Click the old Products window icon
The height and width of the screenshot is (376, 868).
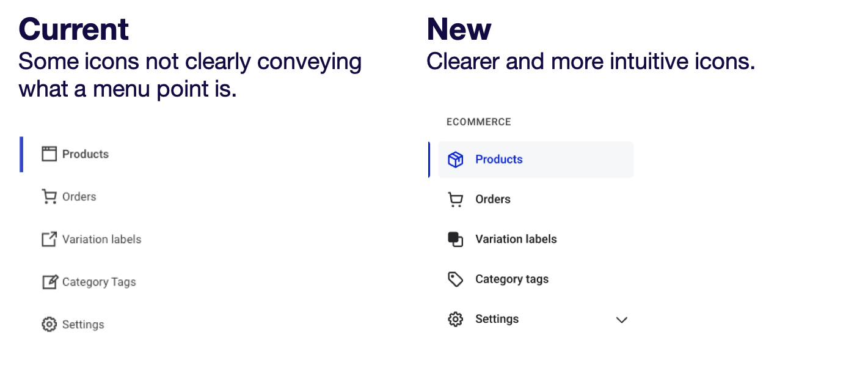pos(49,154)
